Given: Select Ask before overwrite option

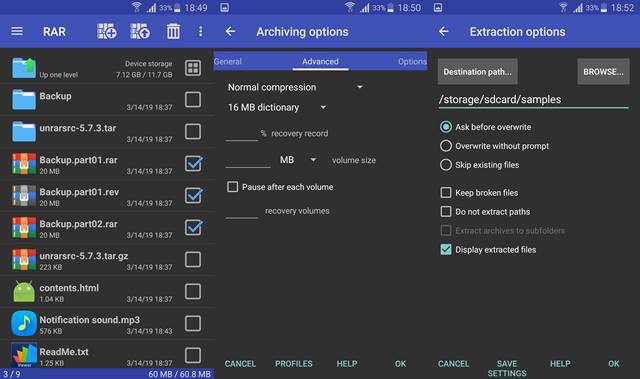Looking at the screenshot, I should point(446,127).
